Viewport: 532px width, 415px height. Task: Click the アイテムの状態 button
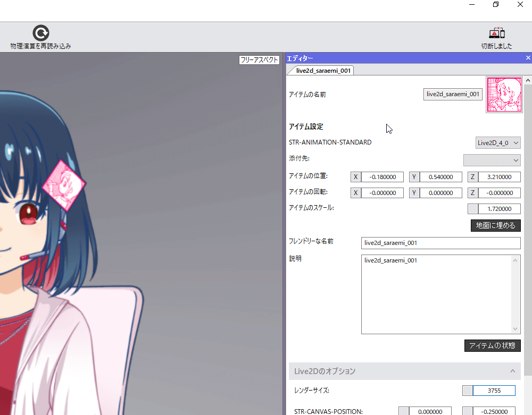point(492,345)
